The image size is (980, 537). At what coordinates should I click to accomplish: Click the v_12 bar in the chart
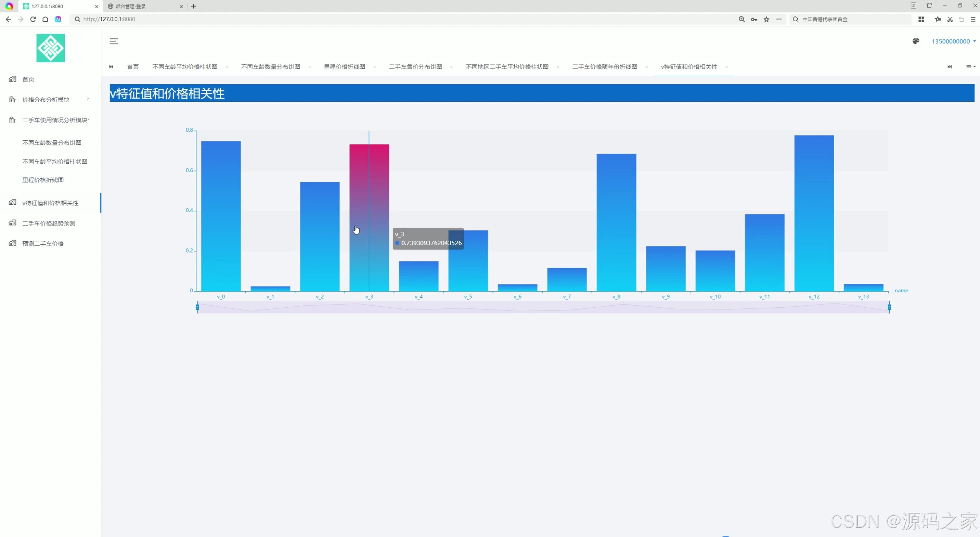[x=814, y=213]
